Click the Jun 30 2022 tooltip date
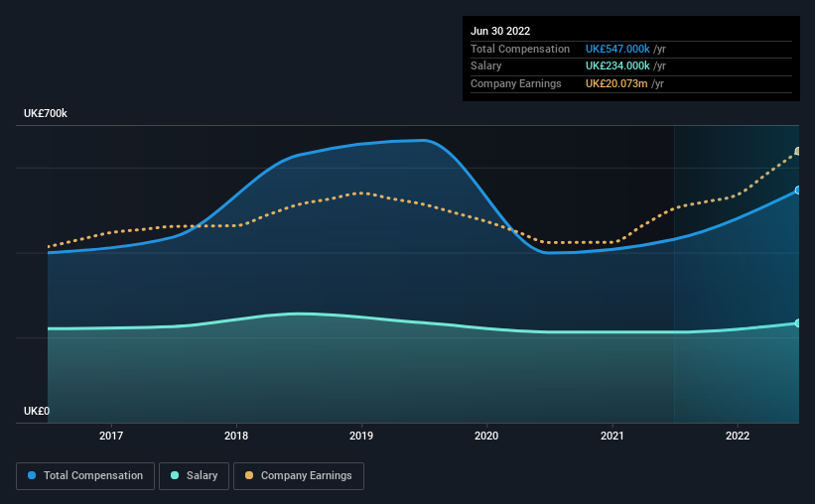This screenshot has width=815, height=504. [500, 31]
